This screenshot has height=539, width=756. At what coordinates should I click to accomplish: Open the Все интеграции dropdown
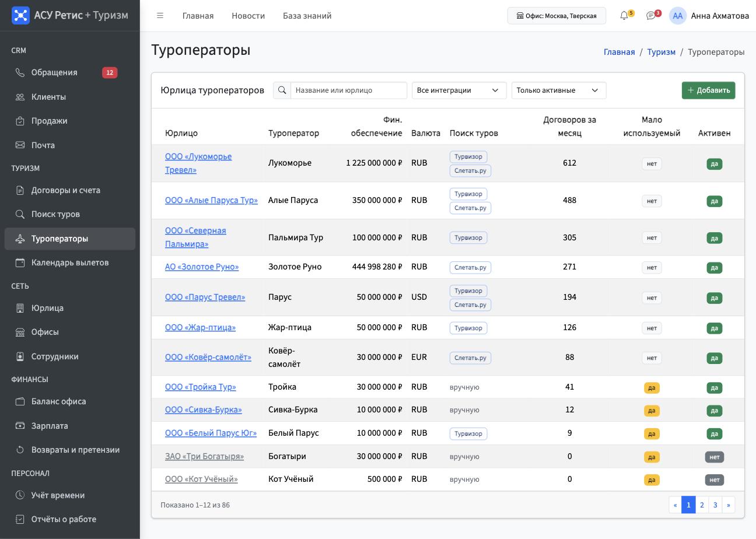pyautogui.click(x=459, y=90)
